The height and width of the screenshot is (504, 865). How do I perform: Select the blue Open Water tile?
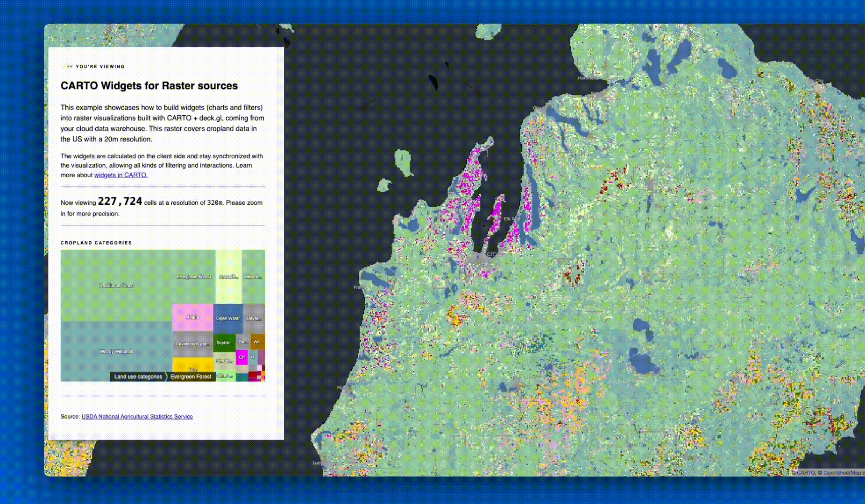pyautogui.click(x=228, y=318)
